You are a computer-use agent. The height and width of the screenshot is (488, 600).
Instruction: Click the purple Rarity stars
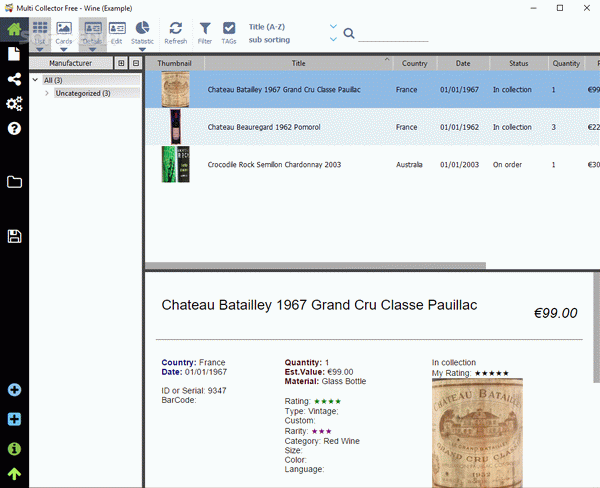click(321, 431)
